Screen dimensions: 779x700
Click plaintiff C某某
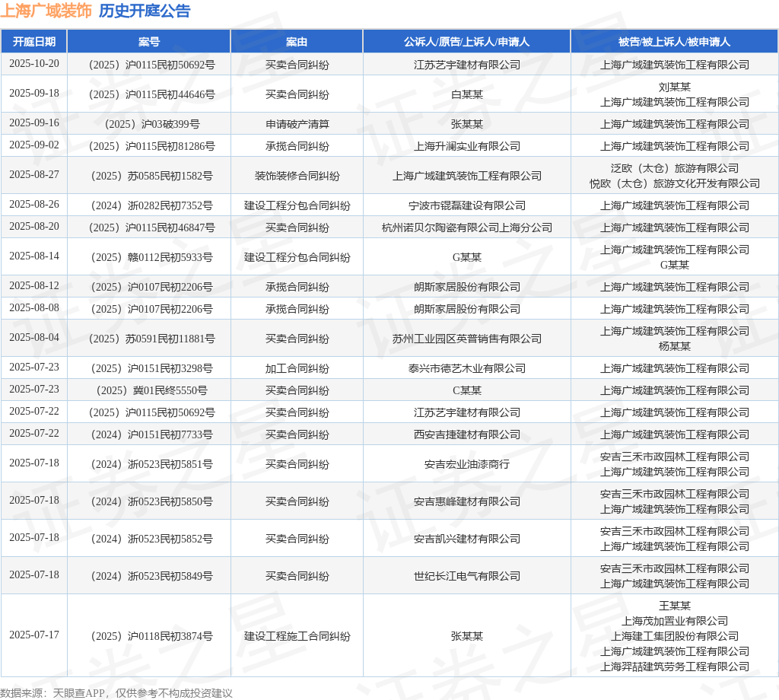tap(467, 390)
